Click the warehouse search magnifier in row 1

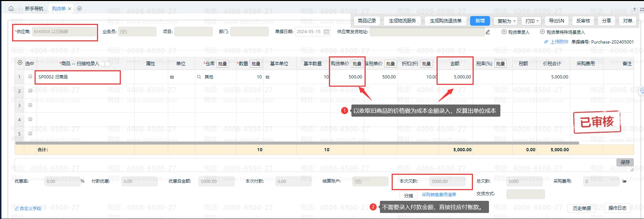pyautogui.click(x=199, y=77)
